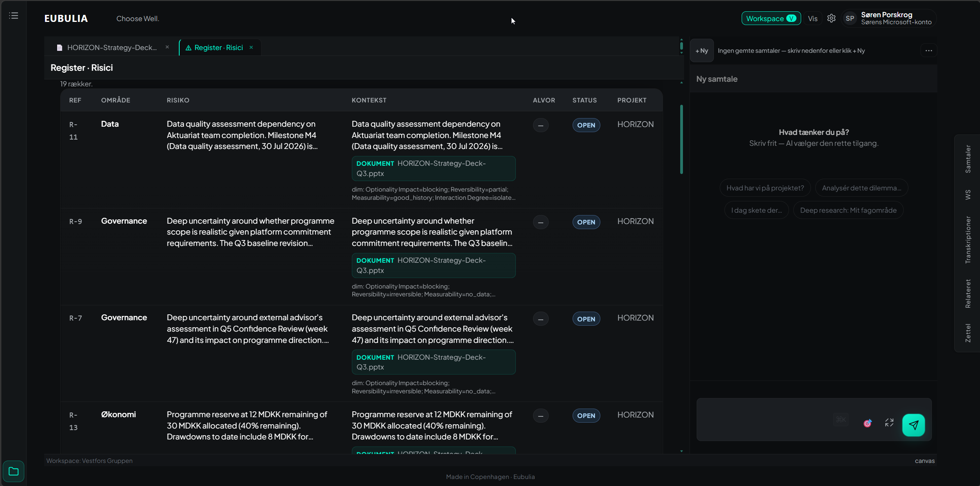Open the folder icon at bottom left
The image size is (980, 486).
click(x=14, y=471)
